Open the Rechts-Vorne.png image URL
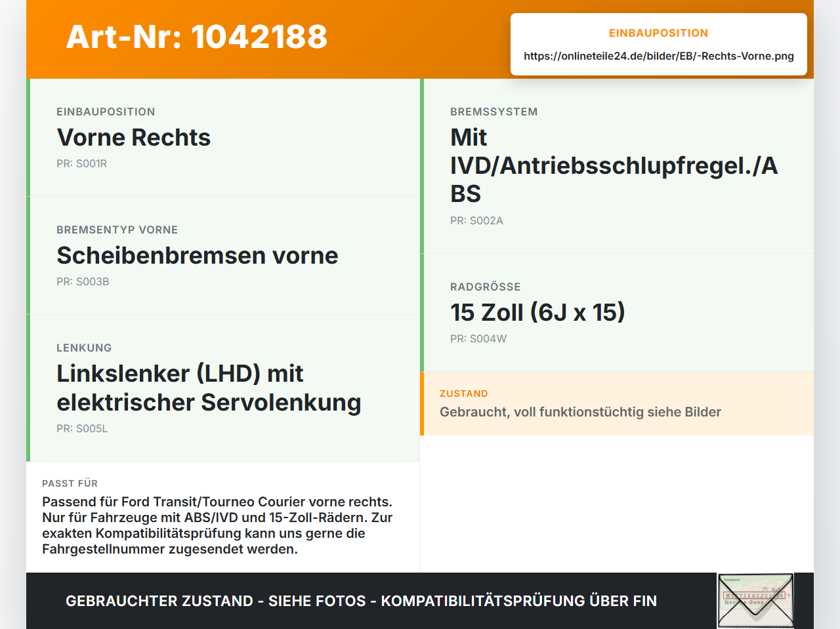Screen dimensions: 840x629 [659, 56]
